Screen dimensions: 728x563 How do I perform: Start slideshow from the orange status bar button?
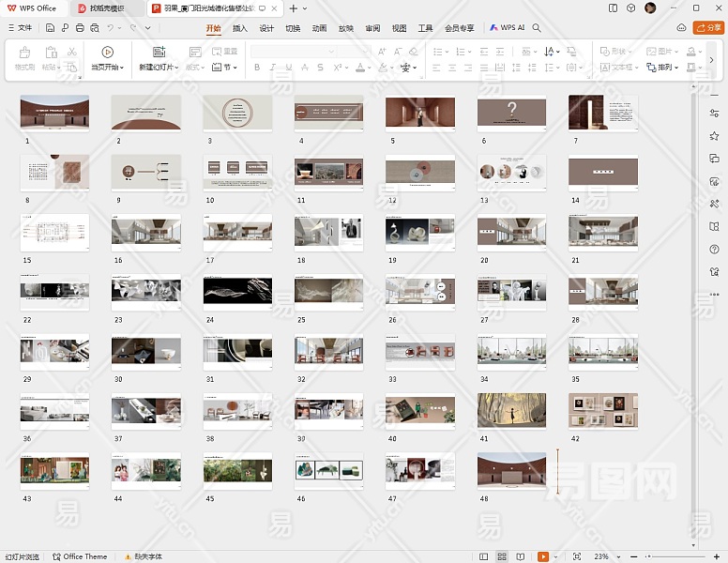[542, 556]
